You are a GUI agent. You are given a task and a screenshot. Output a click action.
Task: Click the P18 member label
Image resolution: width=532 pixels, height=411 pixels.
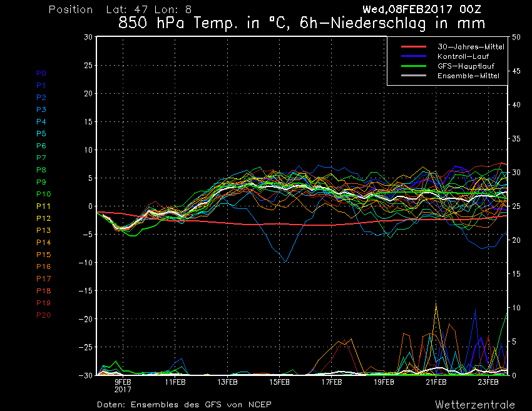[x=43, y=291]
